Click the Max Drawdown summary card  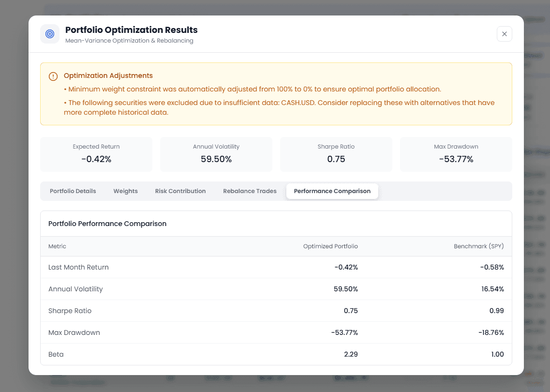456,154
